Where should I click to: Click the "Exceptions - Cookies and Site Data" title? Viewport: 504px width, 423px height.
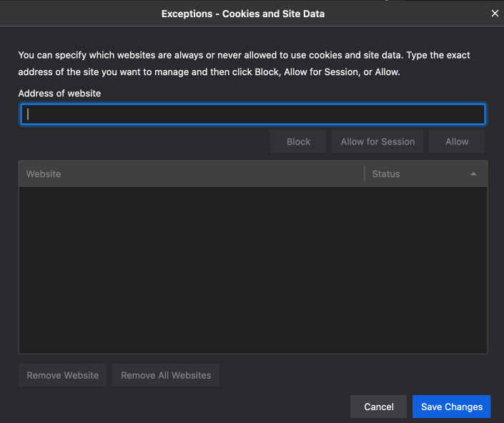tap(243, 14)
